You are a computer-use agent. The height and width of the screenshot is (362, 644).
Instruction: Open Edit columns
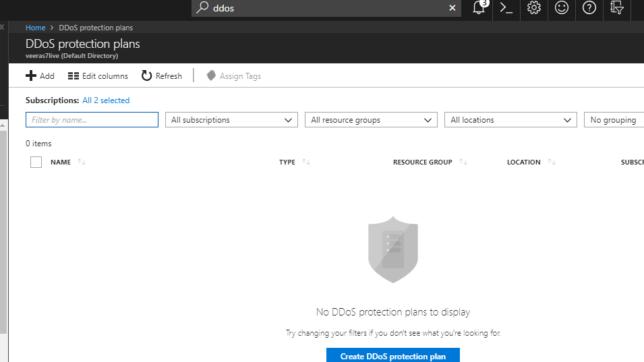pyautogui.click(x=98, y=76)
